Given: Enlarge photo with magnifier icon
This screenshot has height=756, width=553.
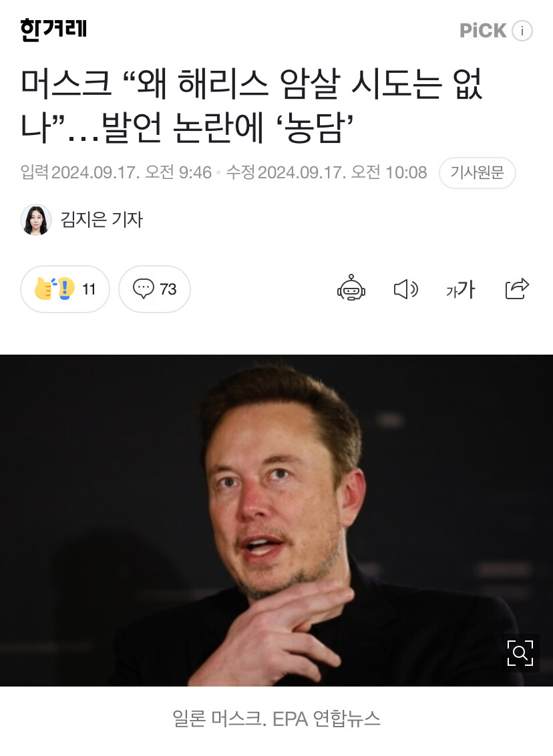Looking at the screenshot, I should pos(520,653).
